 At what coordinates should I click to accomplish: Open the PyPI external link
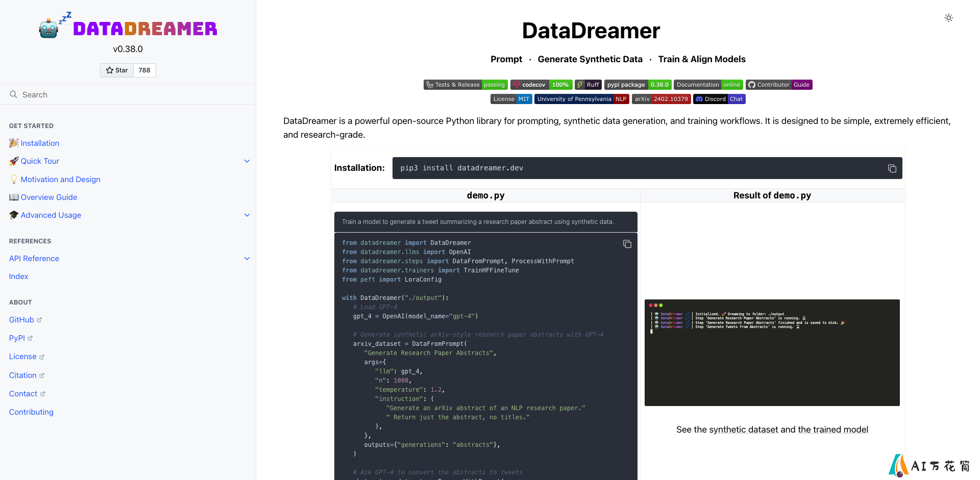21,338
